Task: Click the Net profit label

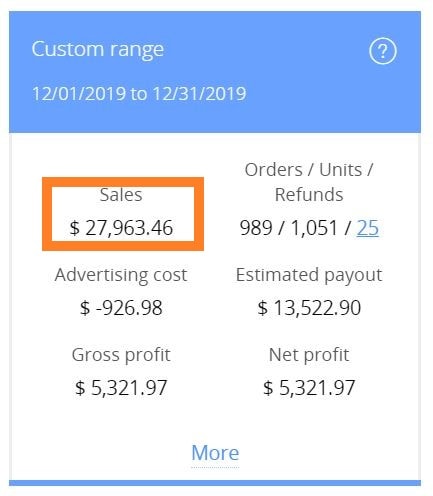Action: pyautogui.click(x=309, y=355)
